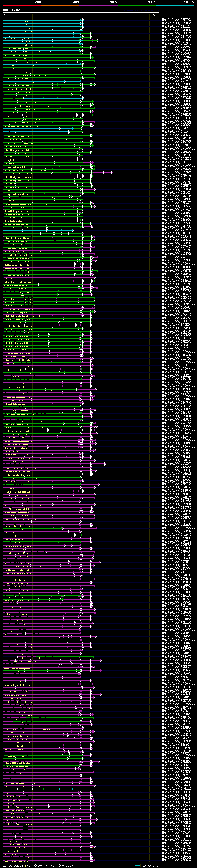Click the purple segment of the identity legend
This screenshot has width=197, height=868.
[x=99, y=6]
